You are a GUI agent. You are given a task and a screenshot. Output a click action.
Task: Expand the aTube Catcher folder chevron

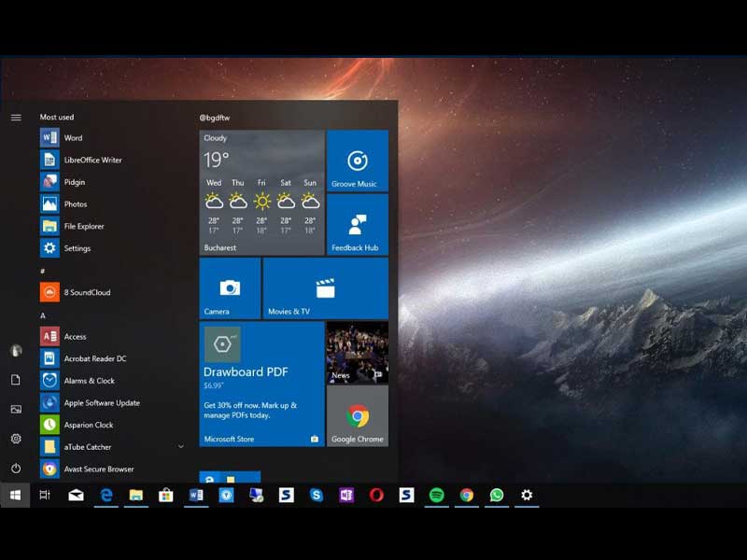[x=181, y=447]
